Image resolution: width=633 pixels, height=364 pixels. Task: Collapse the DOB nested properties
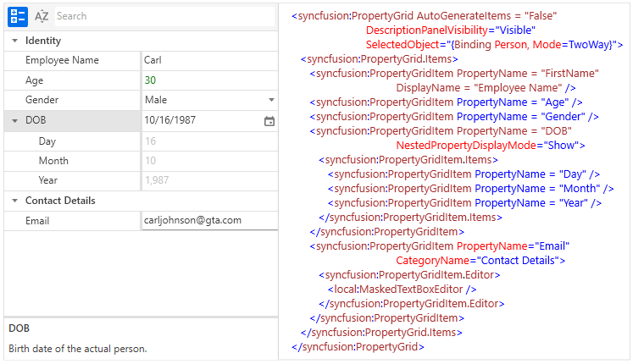point(14,121)
